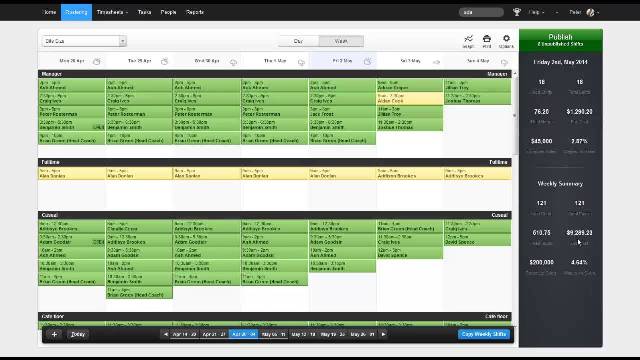Go to previous weeks with left arrow

click(x=166, y=334)
